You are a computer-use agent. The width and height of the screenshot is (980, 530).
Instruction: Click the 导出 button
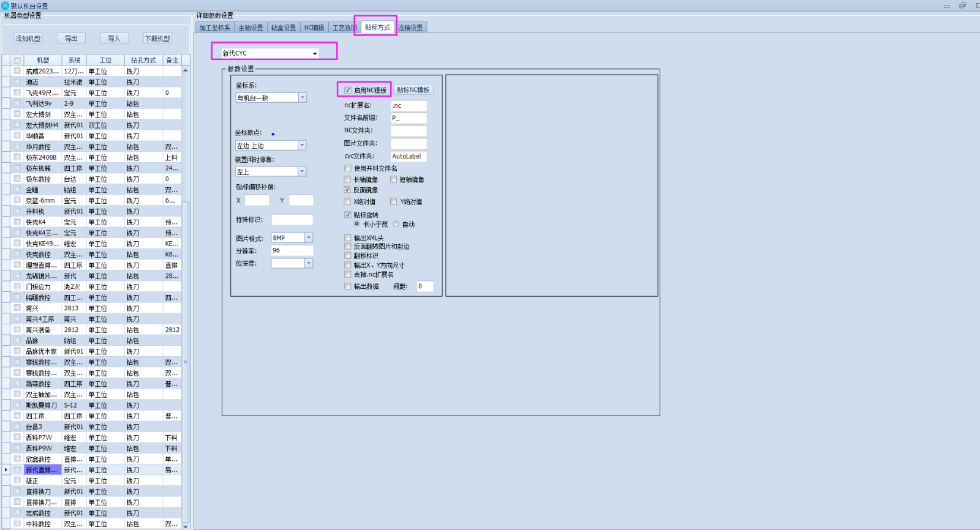tap(71, 39)
